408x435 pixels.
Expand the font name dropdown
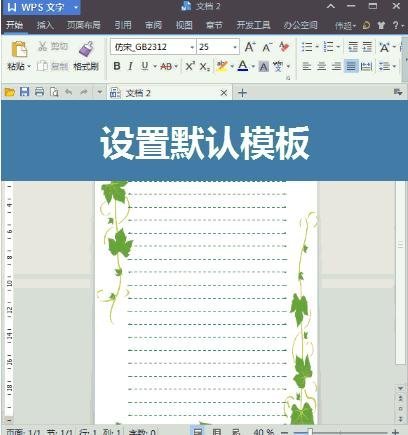192,47
